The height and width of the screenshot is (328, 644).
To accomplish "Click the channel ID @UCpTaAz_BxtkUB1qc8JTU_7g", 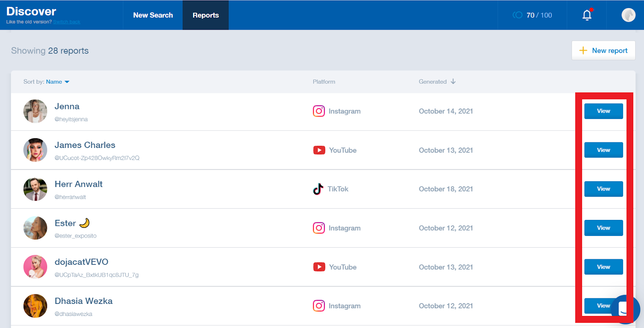I will pyautogui.click(x=97, y=275).
